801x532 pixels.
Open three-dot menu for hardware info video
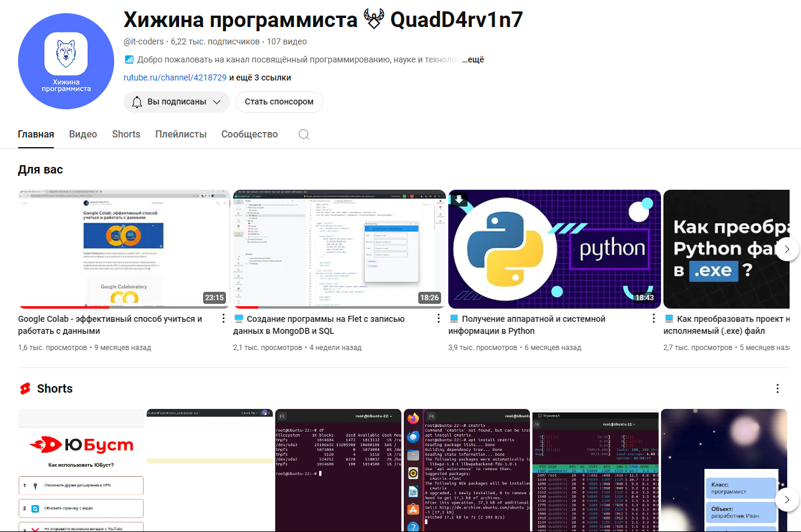point(654,319)
